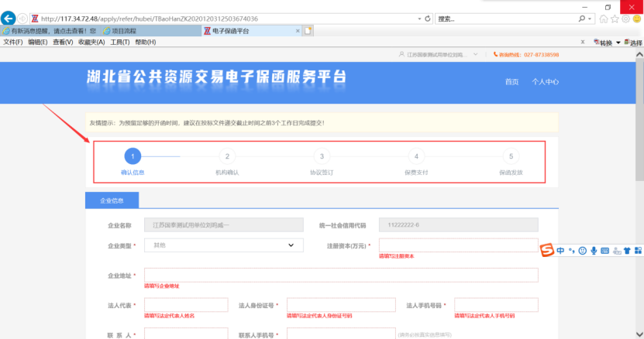
Task: Open the 工具(T) menu
Action: pos(119,42)
